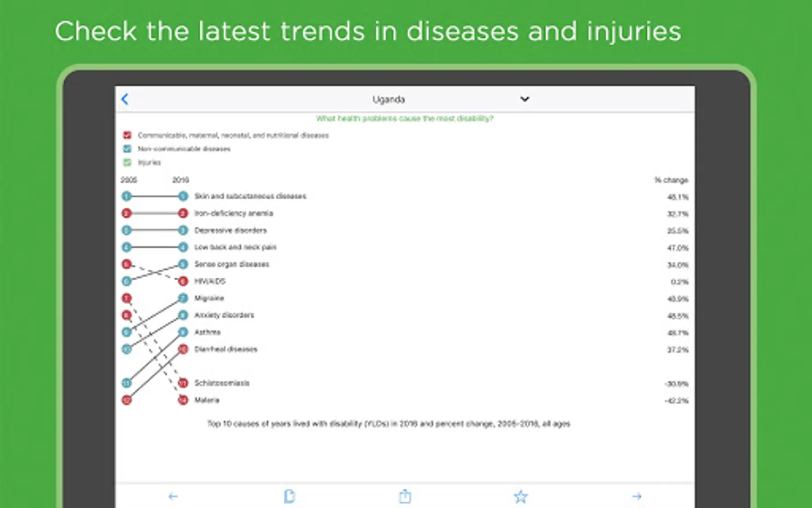
Task: Tap the document copy icon in bottom toolbar
Action: point(289,496)
